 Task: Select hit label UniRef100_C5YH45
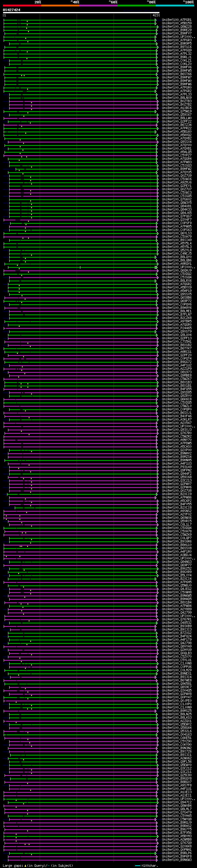[177, 816]
